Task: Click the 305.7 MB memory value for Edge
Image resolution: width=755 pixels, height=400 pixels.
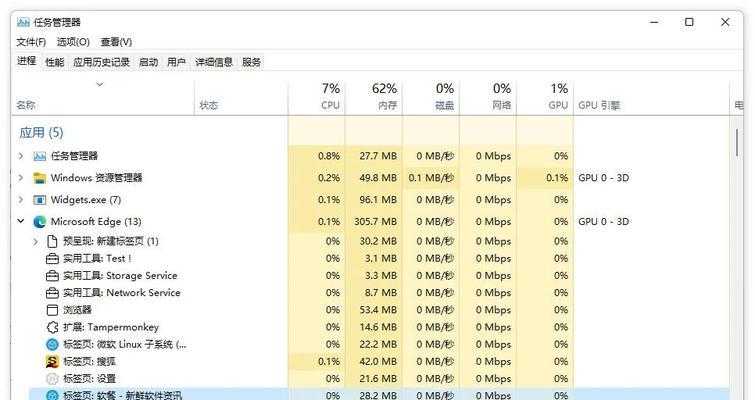Action: tap(375, 222)
